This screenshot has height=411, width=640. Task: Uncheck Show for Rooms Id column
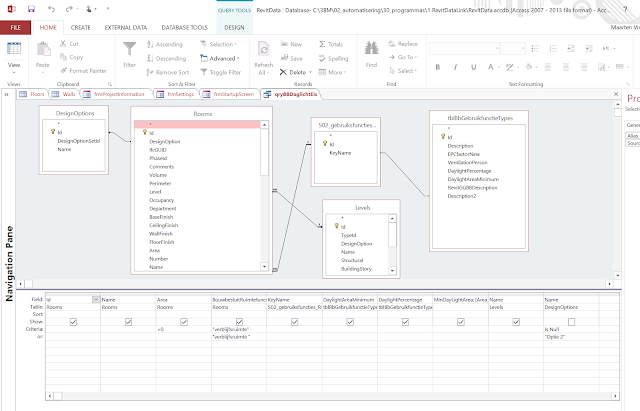click(x=73, y=322)
